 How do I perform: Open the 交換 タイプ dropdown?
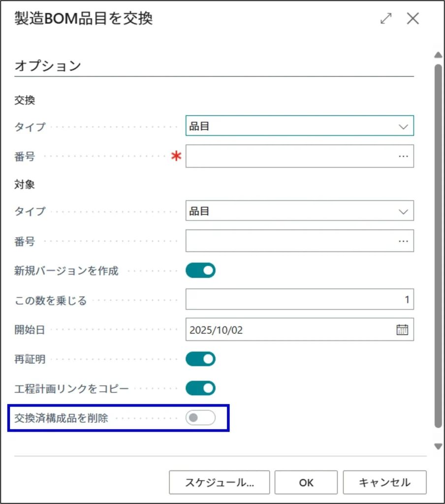tap(299, 126)
